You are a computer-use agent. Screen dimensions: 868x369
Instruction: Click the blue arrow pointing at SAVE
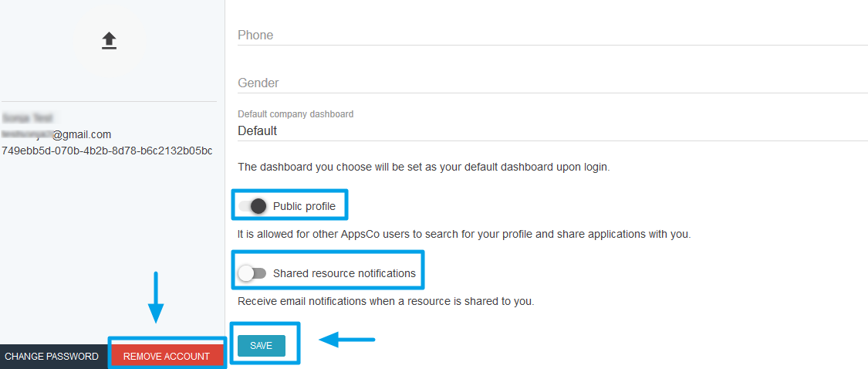(347, 339)
